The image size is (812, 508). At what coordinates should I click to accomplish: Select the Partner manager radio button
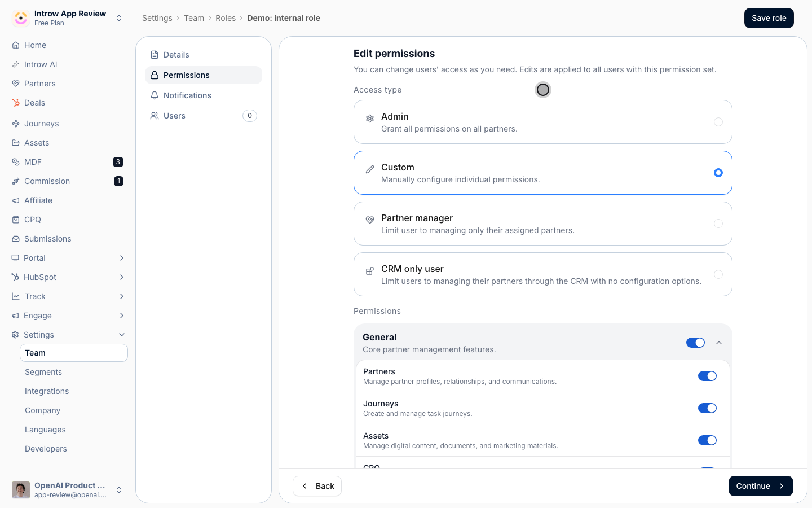click(718, 224)
